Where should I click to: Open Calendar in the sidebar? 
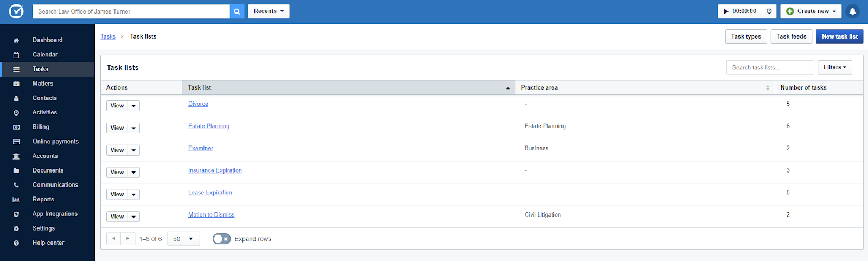click(x=45, y=55)
